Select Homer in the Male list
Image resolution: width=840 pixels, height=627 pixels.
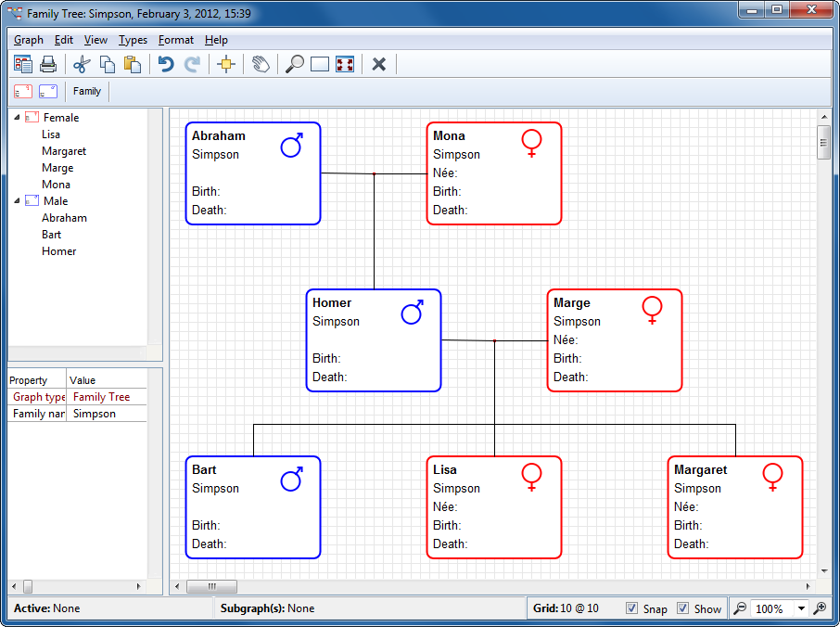pyautogui.click(x=58, y=251)
